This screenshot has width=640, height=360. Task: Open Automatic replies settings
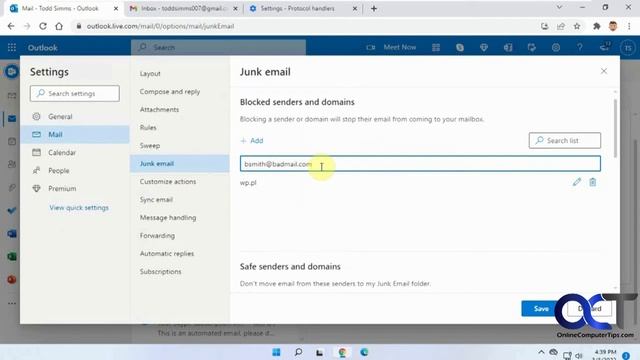[x=180, y=253]
